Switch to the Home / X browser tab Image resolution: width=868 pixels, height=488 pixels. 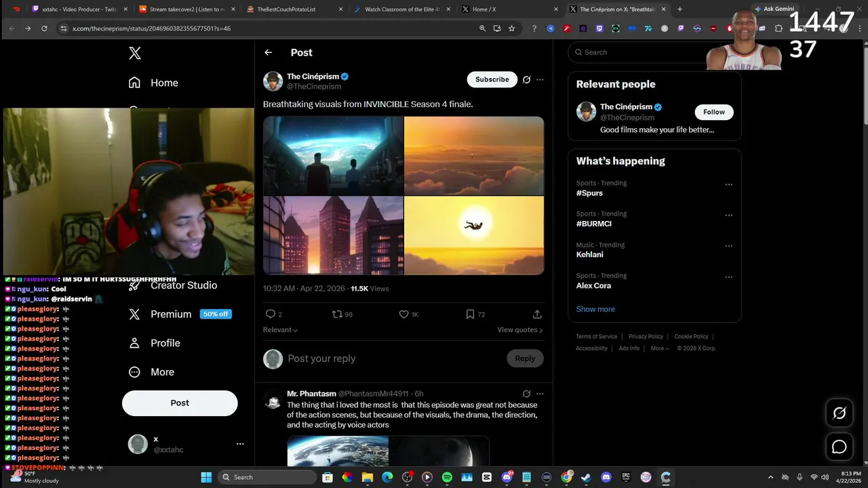[x=510, y=9]
